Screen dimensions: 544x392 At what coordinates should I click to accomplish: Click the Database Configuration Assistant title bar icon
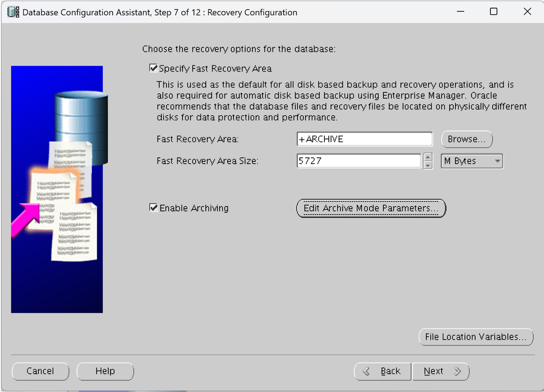(13, 12)
